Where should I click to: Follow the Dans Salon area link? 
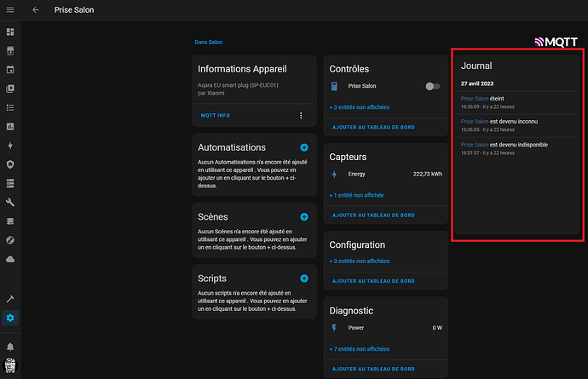[209, 43]
